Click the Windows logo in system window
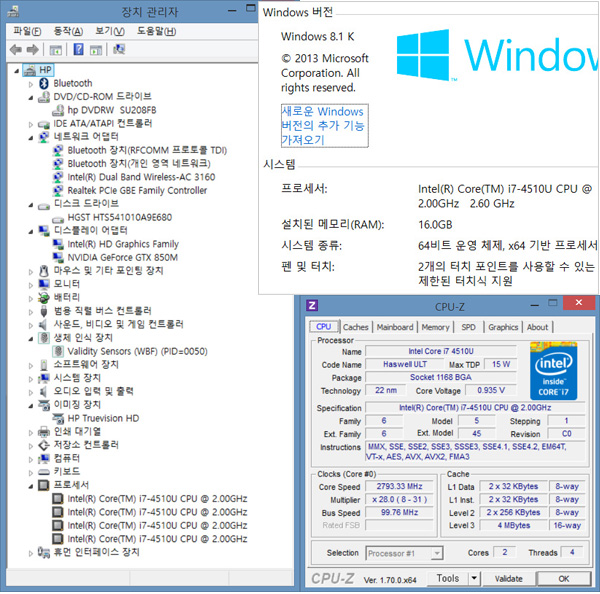 pyautogui.click(x=423, y=55)
